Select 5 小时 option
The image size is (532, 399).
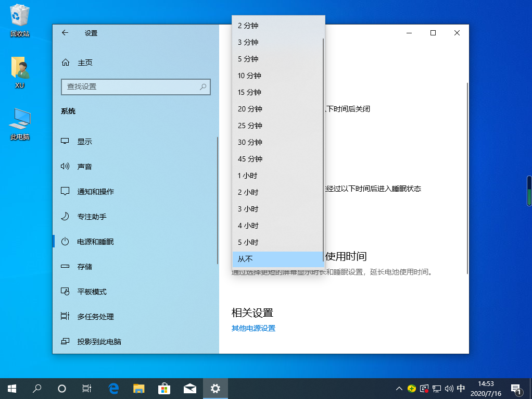(x=277, y=242)
